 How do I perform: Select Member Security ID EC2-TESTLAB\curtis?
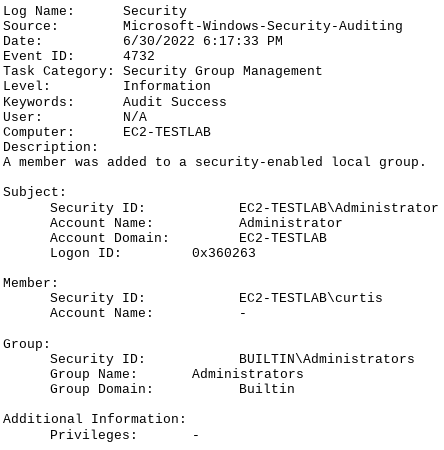[311, 298]
